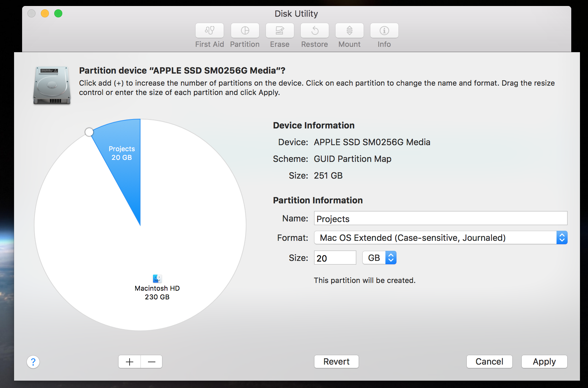
Task: Click the Restore toolbar icon
Action: click(314, 31)
